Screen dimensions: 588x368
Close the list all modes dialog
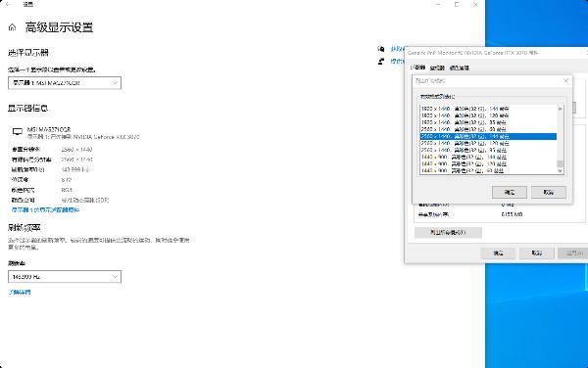[565, 80]
